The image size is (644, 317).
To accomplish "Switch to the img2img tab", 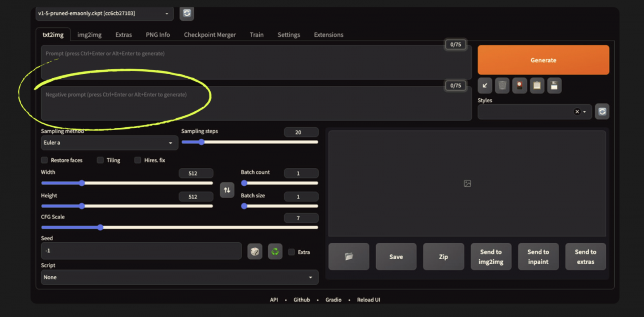I will coord(89,35).
